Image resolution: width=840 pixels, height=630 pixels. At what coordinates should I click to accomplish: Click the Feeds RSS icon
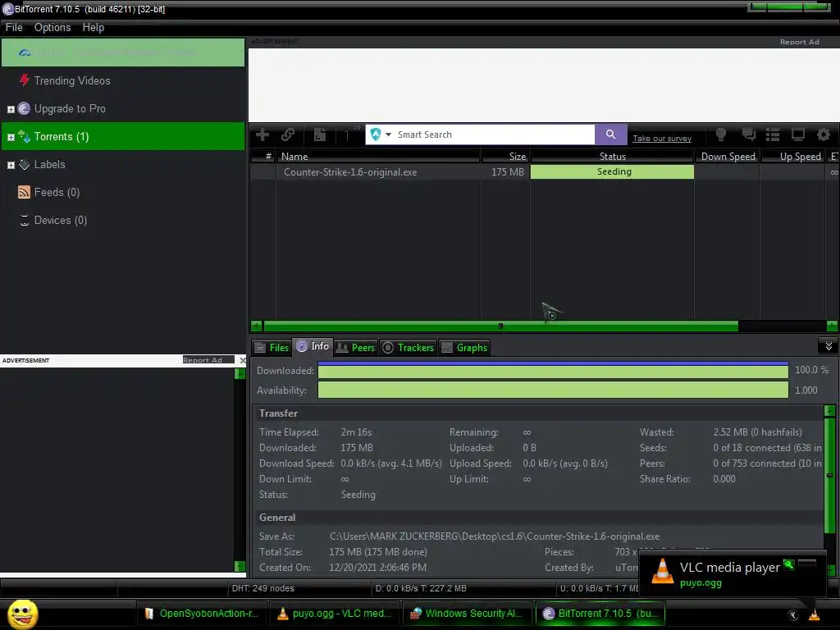(x=24, y=192)
